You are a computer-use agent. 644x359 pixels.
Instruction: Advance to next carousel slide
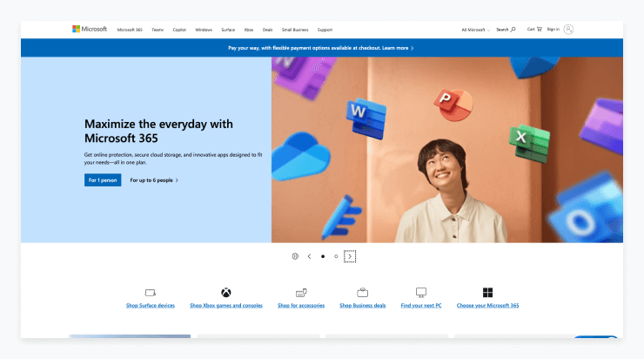point(350,256)
